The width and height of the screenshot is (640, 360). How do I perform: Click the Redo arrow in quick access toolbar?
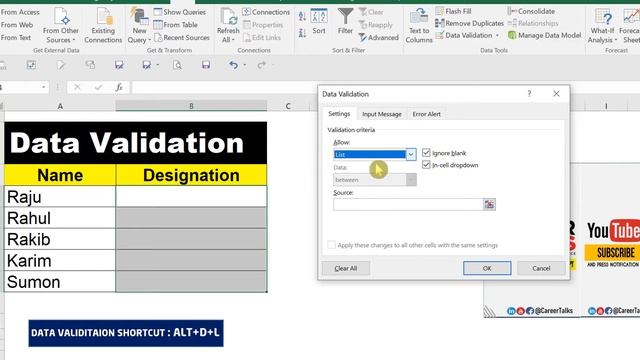tap(262, 65)
